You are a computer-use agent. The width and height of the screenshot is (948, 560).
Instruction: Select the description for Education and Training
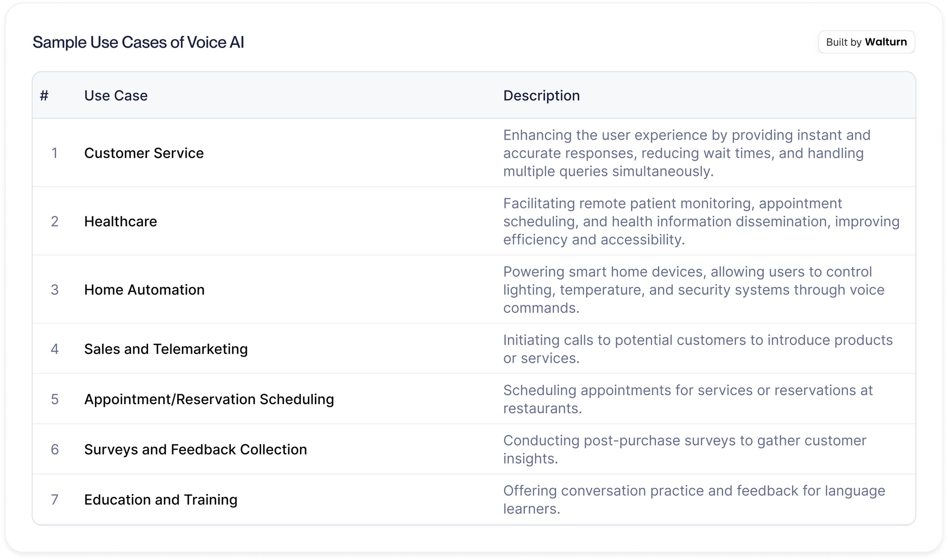click(x=694, y=499)
